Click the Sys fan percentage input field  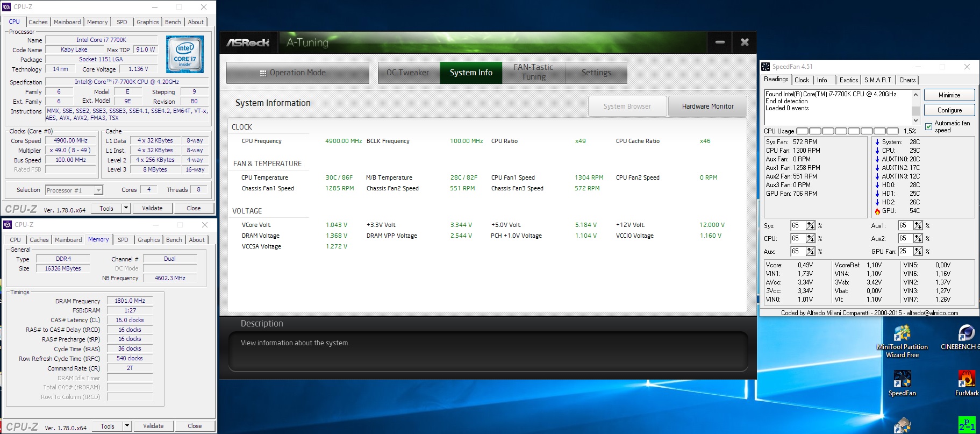(x=798, y=225)
